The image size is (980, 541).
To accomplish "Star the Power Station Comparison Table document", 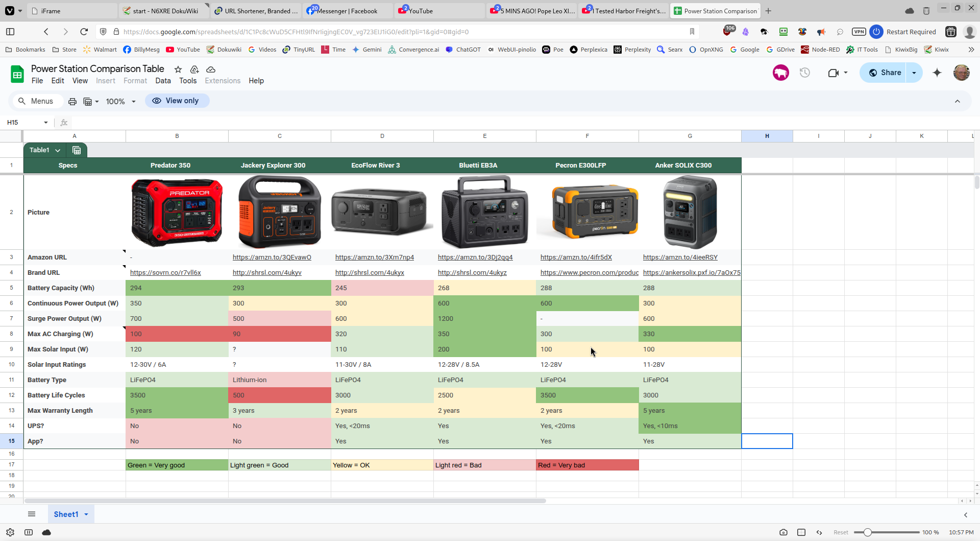I will click(x=178, y=69).
